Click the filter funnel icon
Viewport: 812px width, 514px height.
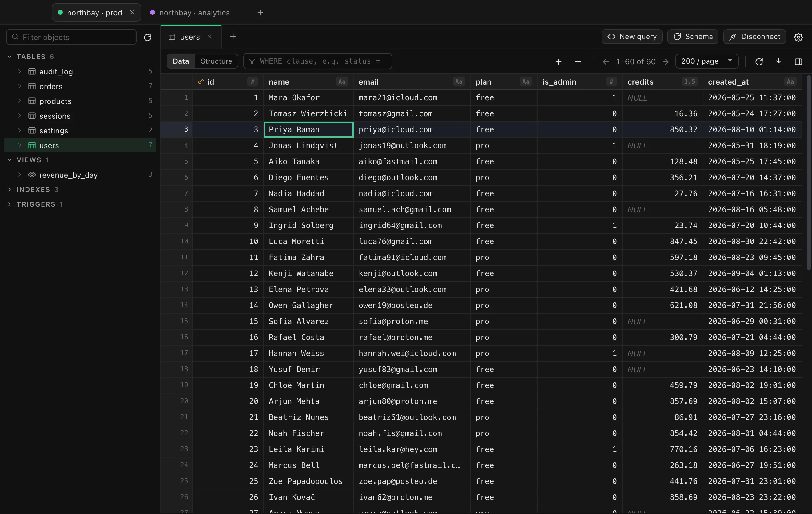click(252, 61)
